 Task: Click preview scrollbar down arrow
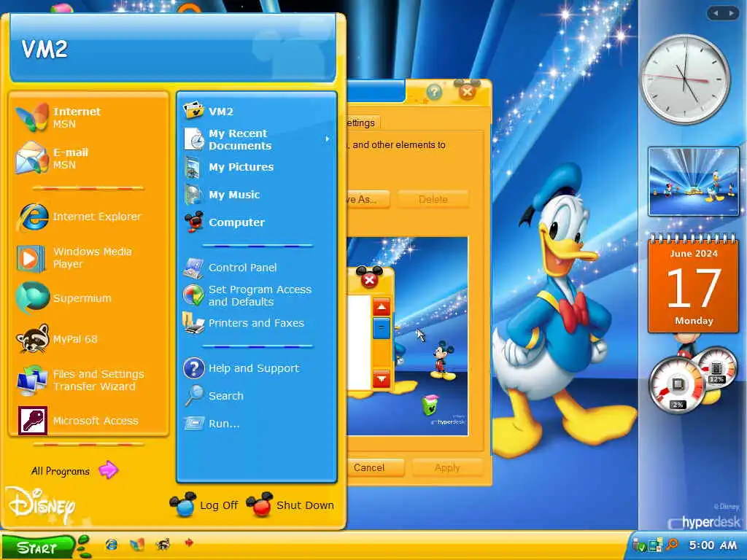[x=382, y=379]
